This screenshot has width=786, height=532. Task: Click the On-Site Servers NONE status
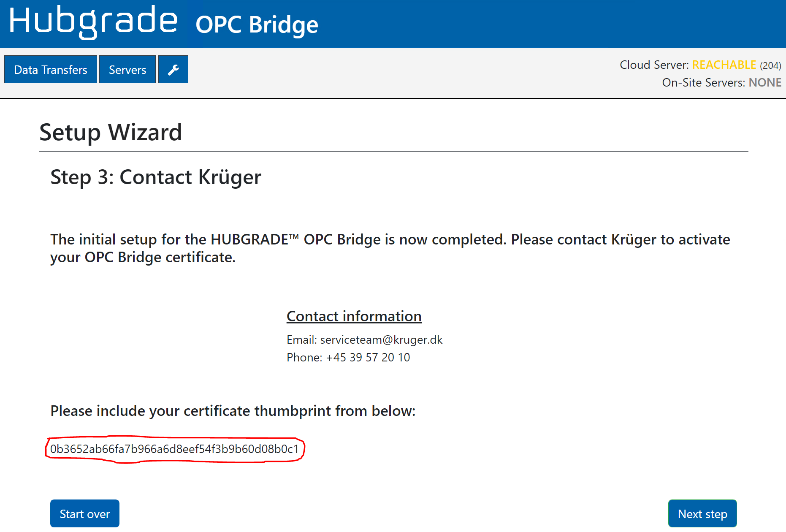[764, 83]
